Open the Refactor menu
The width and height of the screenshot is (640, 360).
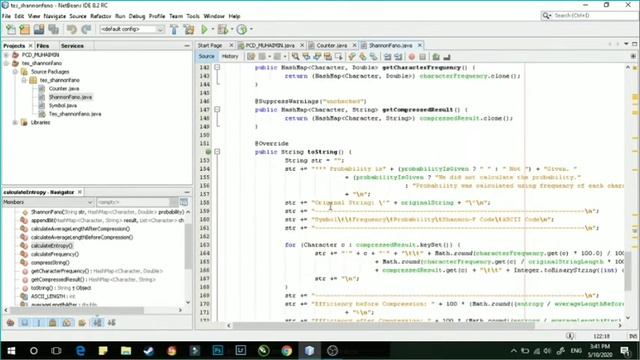tap(100, 16)
